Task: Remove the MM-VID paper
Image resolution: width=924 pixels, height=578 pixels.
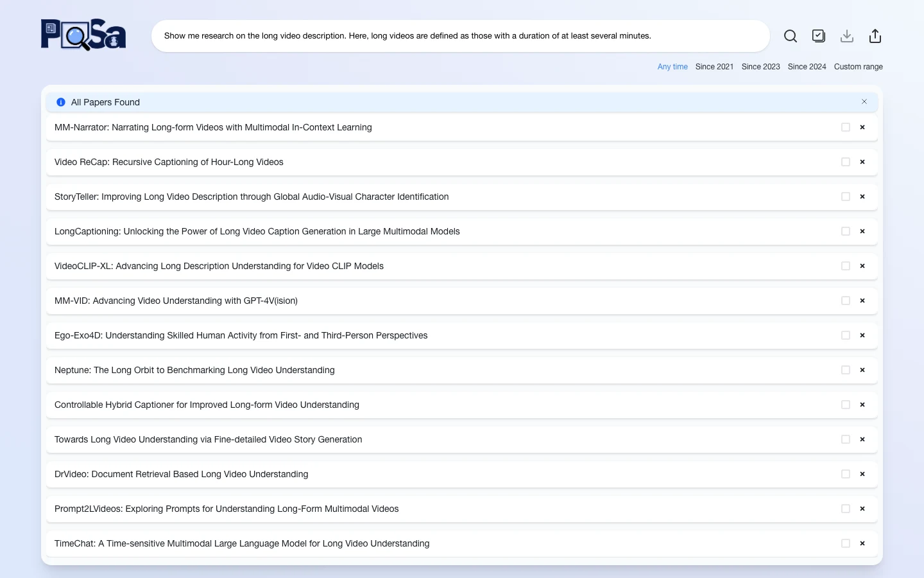Action: 862,301
